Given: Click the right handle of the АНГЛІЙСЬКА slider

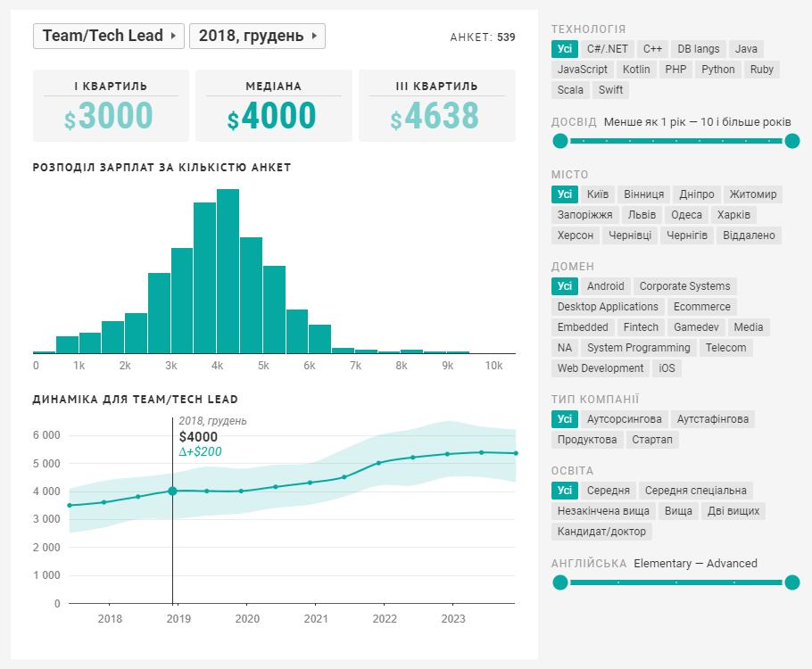Looking at the screenshot, I should 794,582.
